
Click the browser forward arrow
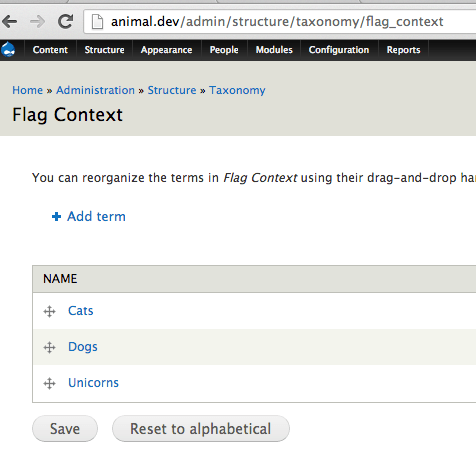coord(37,22)
